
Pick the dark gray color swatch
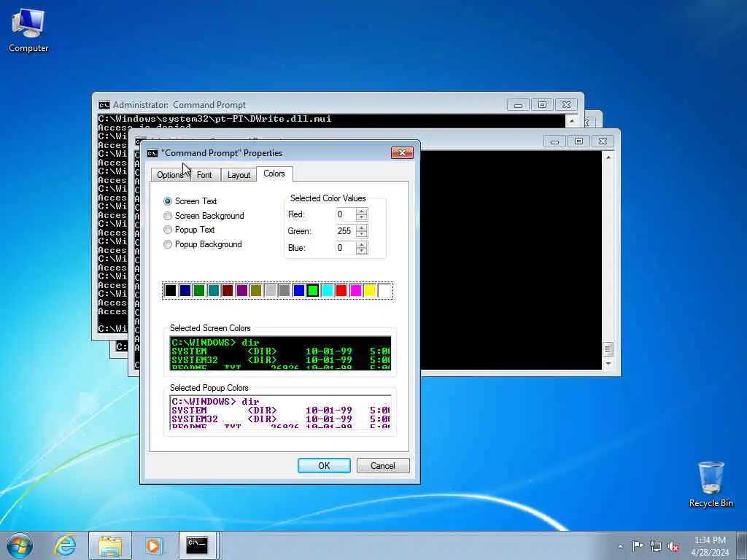(x=285, y=290)
